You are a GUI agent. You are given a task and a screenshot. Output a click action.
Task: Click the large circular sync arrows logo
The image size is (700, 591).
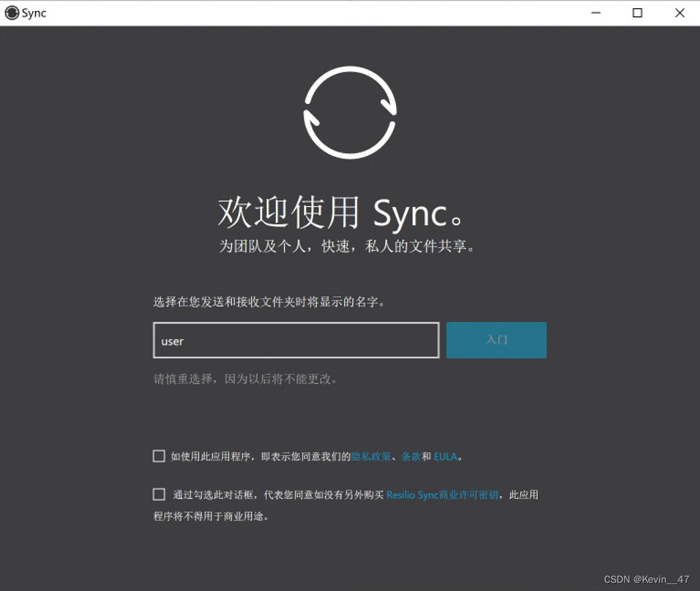click(350, 112)
